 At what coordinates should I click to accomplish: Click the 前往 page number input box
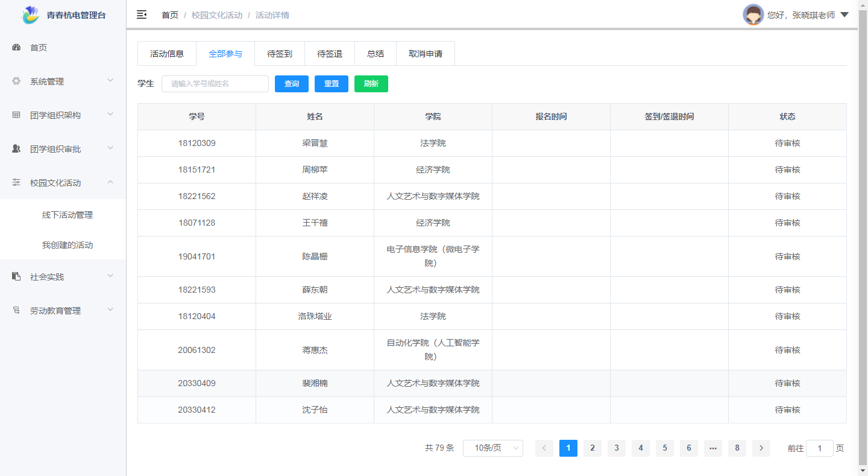820,448
